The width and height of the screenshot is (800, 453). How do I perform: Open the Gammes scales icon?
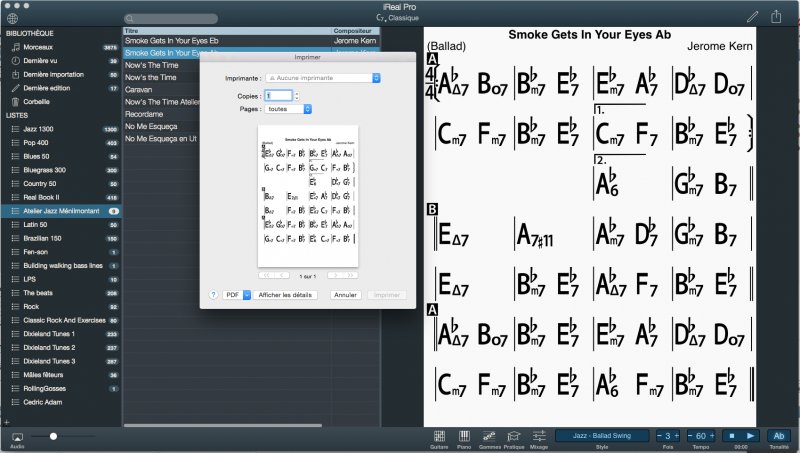click(489, 436)
